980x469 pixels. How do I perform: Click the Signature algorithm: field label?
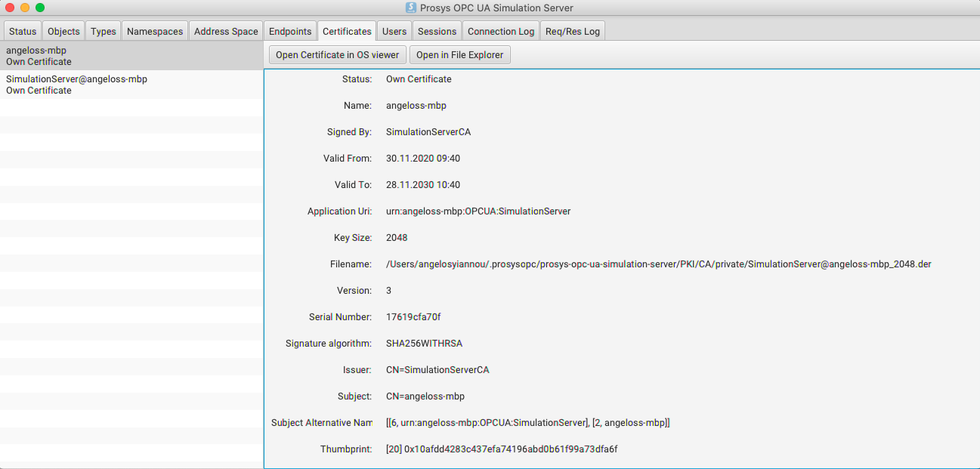(329, 343)
